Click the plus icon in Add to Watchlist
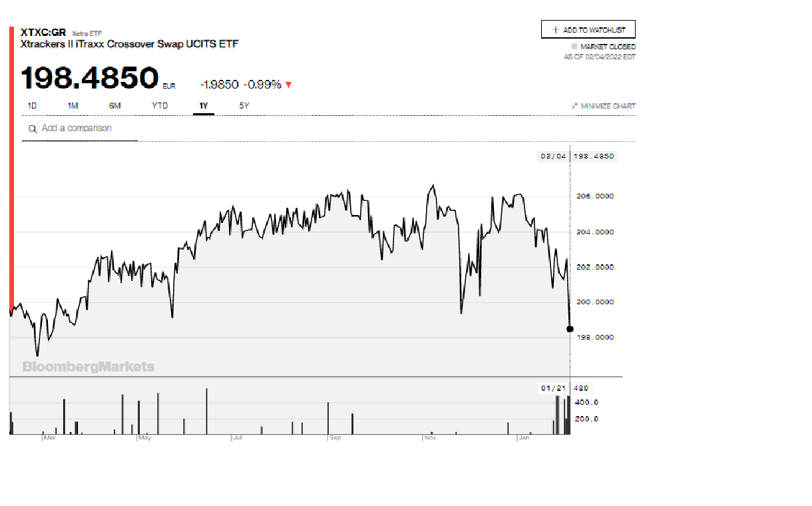Image resolution: width=812 pixels, height=506 pixels. click(x=556, y=30)
